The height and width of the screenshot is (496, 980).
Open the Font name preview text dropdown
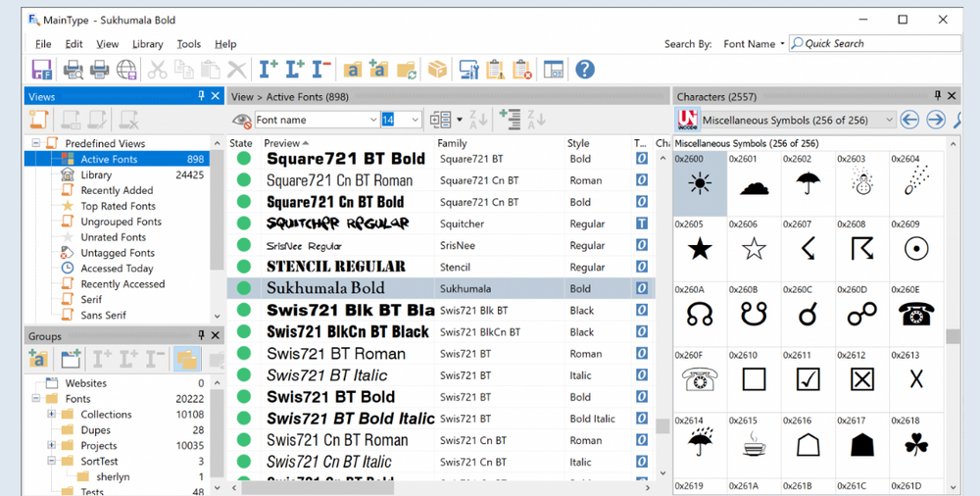click(x=373, y=120)
